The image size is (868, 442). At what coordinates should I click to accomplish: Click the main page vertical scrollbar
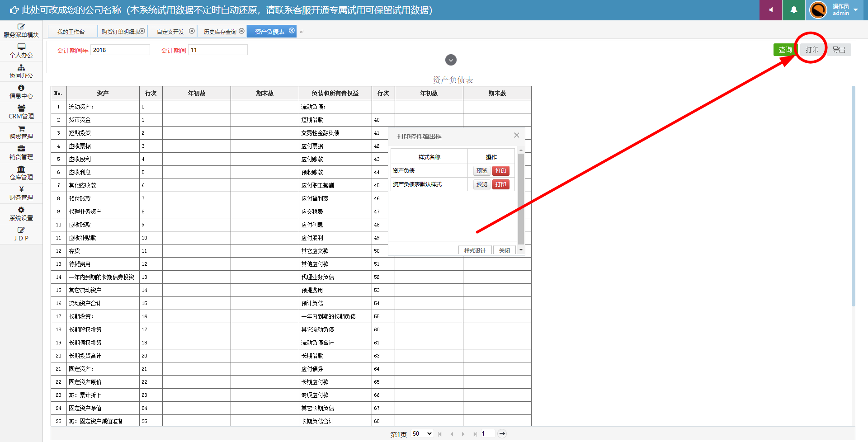tap(854, 196)
